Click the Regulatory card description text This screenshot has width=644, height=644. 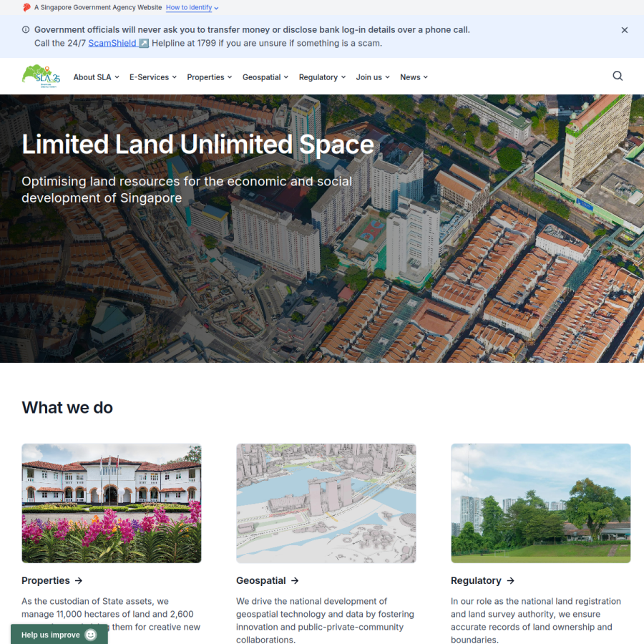coord(536,620)
